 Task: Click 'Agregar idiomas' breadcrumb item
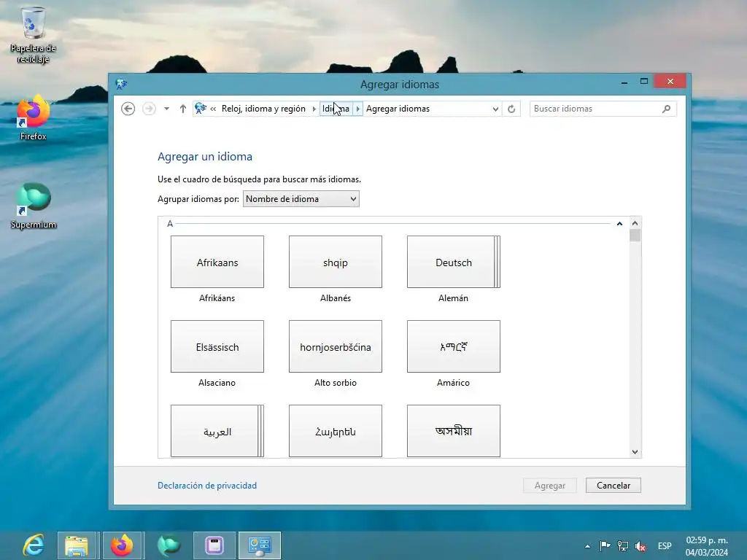[x=398, y=109]
